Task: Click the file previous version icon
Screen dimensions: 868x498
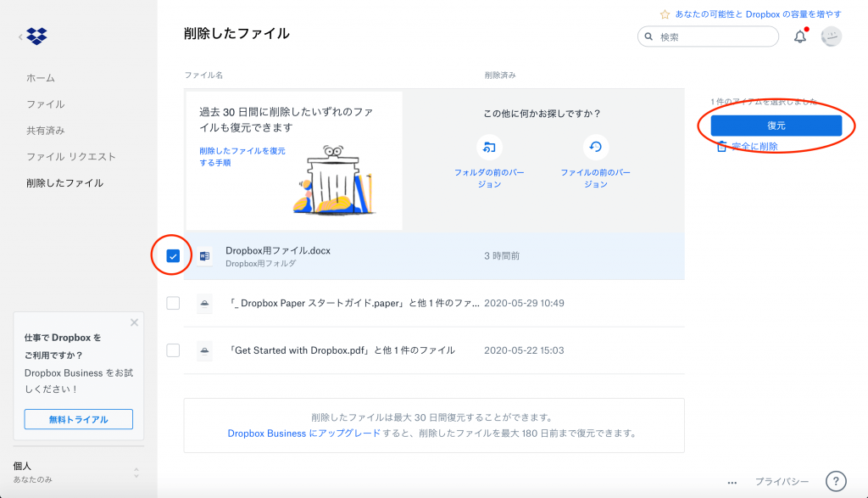Action: pos(596,148)
